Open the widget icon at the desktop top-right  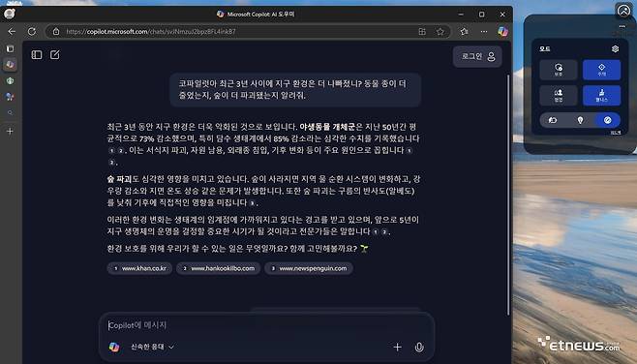pos(623,11)
